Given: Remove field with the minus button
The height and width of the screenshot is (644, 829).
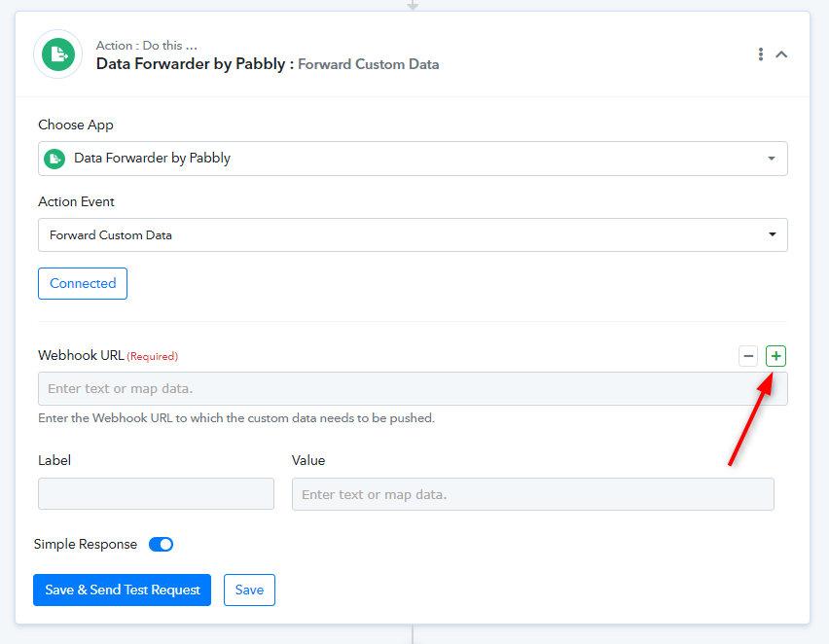Looking at the screenshot, I should (748, 356).
